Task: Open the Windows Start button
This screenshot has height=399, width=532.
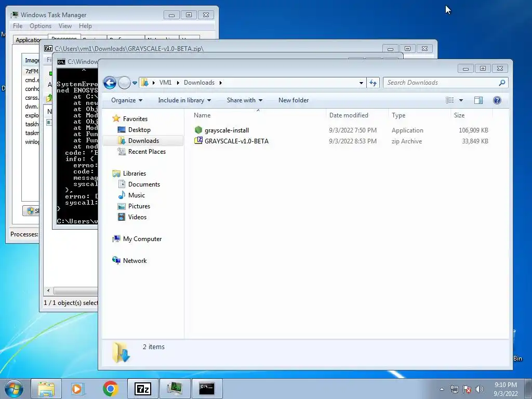Action: [14, 389]
